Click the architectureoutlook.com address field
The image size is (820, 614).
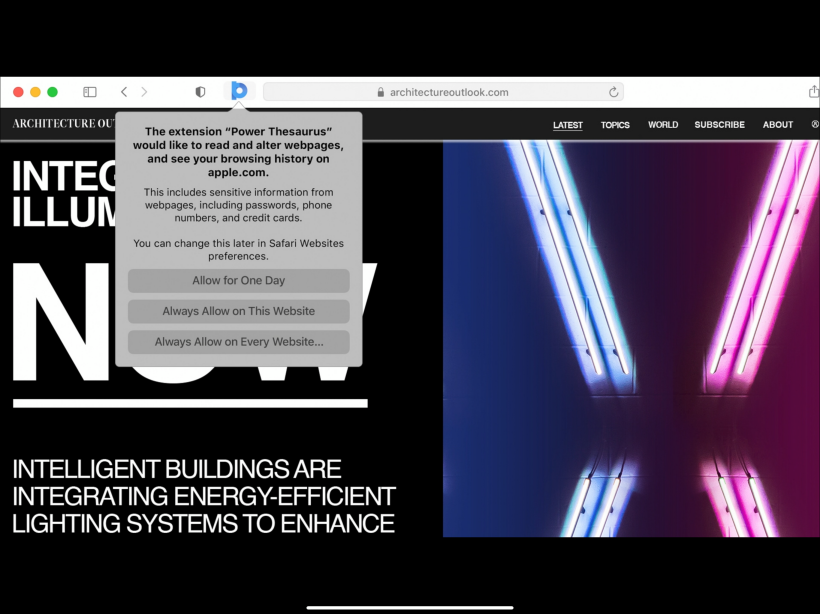(x=449, y=92)
